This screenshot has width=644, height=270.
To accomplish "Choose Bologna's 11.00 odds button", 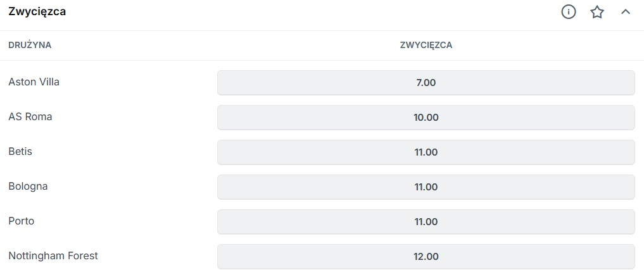I will (426, 187).
